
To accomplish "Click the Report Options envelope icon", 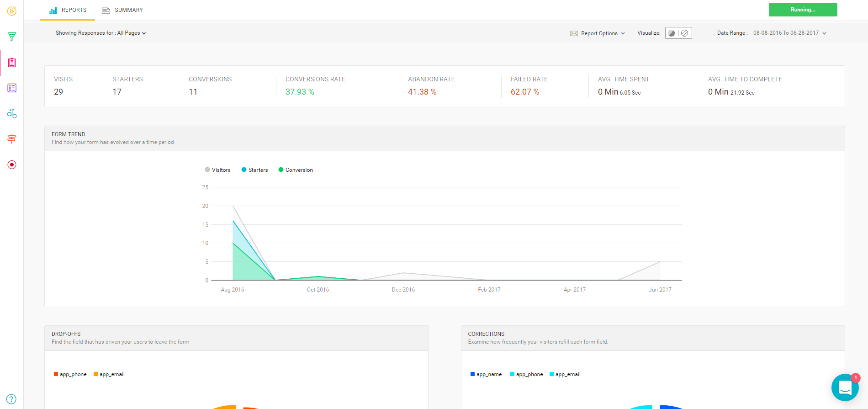I will (574, 33).
